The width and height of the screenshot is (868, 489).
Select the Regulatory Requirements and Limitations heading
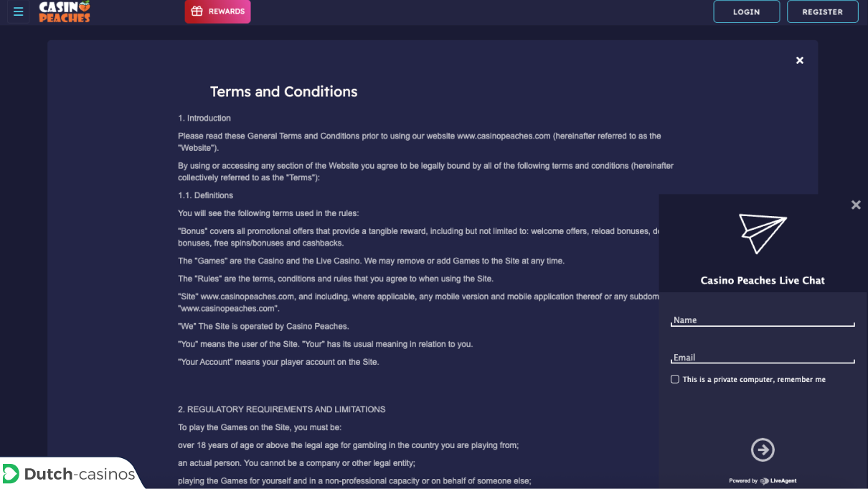tap(282, 409)
